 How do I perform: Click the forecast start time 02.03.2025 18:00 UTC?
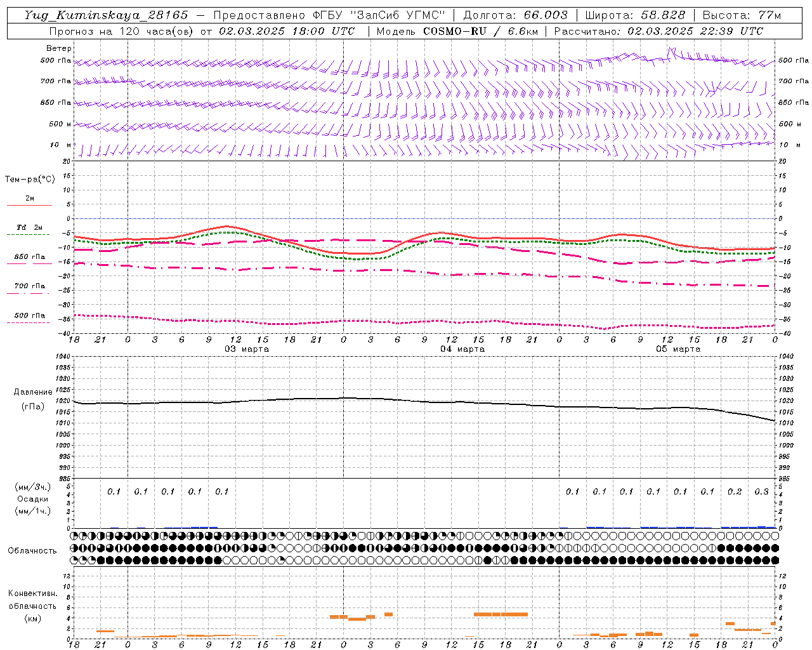pyautogui.click(x=287, y=31)
